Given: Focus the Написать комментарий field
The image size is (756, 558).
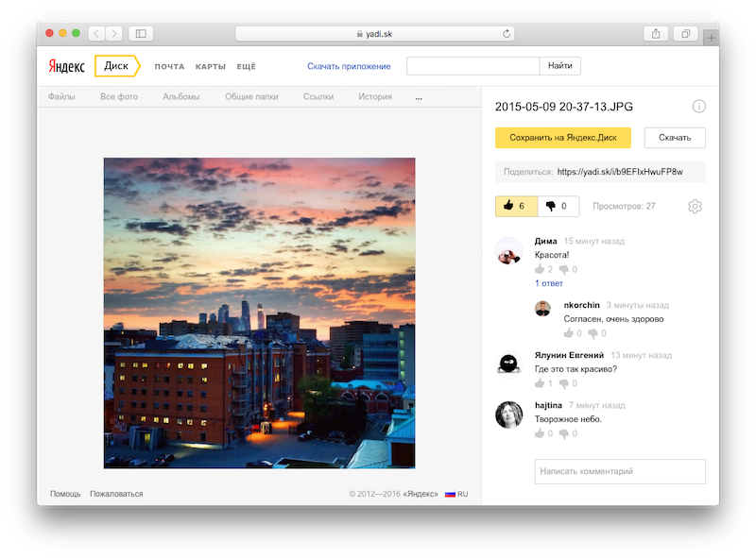Looking at the screenshot, I should click(620, 471).
